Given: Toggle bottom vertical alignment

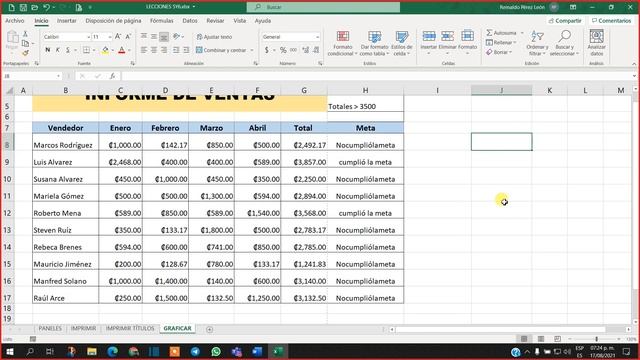Looking at the screenshot, I should [164, 37].
